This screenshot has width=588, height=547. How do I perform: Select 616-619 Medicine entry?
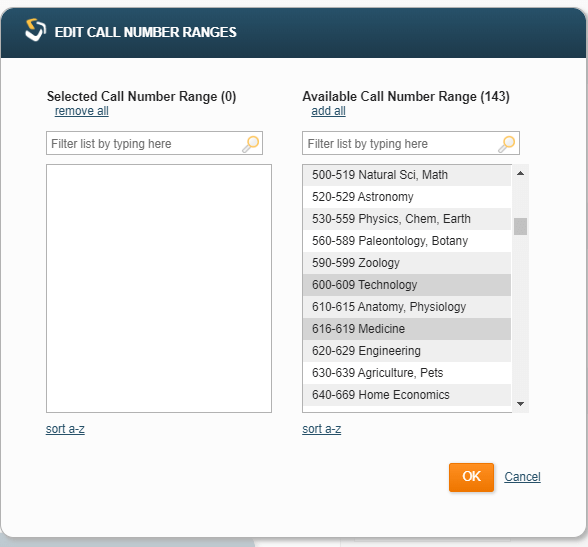click(407, 329)
